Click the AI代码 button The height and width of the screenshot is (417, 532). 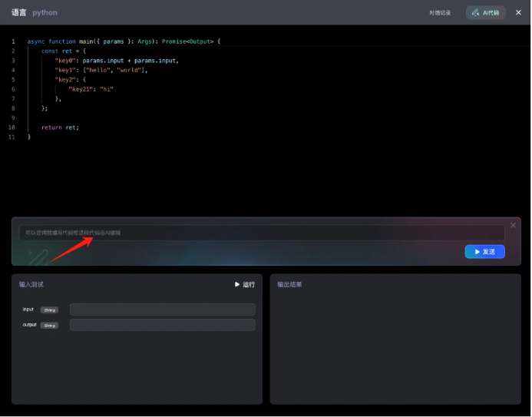[485, 13]
